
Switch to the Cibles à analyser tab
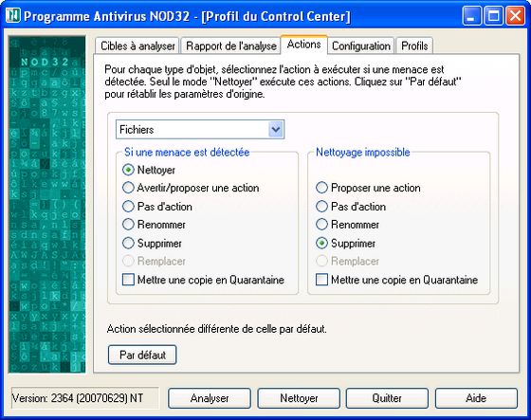137,46
